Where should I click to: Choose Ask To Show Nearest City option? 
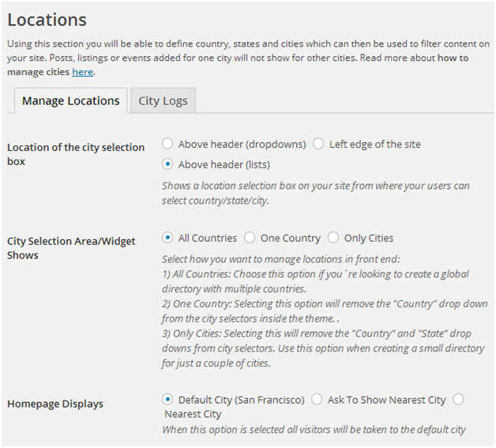318,400
